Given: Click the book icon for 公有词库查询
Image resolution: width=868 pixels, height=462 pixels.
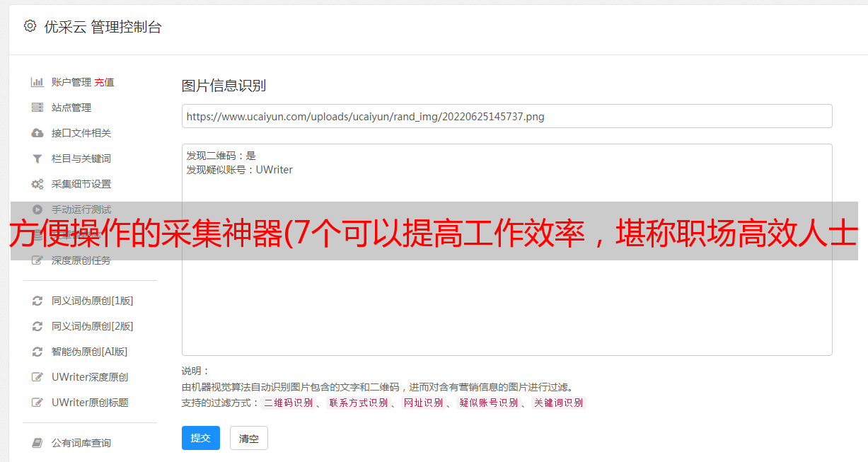Looking at the screenshot, I should 37,443.
